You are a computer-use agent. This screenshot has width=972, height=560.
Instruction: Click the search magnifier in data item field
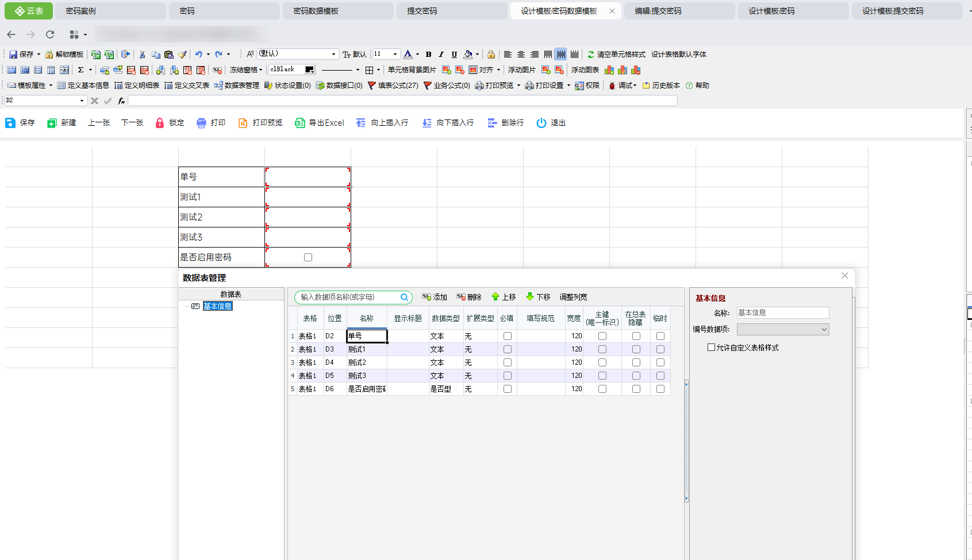click(404, 298)
